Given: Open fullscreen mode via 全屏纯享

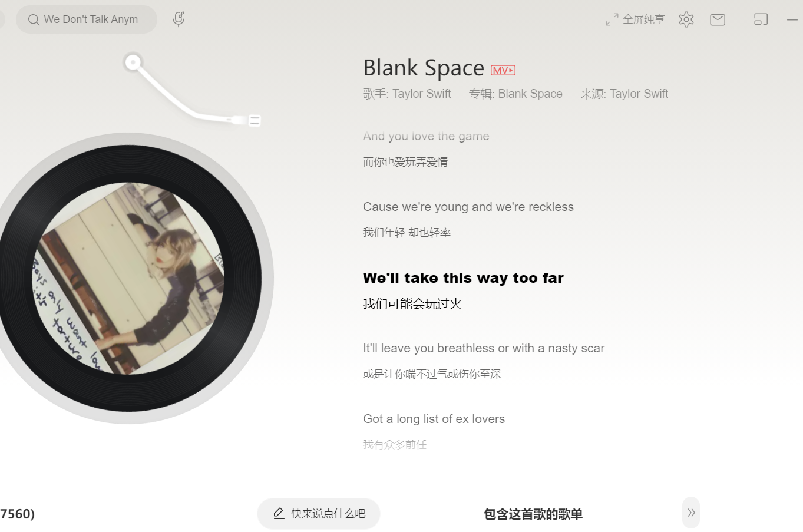Looking at the screenshot, I should coord(635,19).
